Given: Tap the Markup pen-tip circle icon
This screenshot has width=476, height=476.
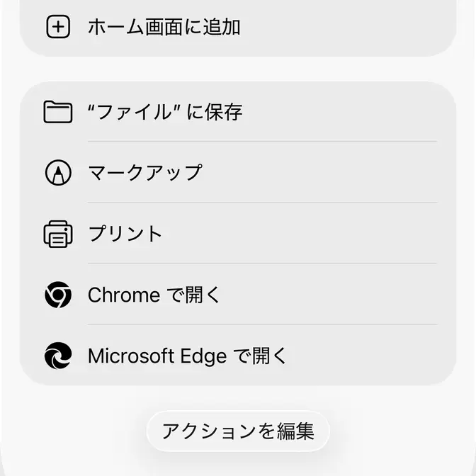Looking at the screenshot, I should tap(58, 173).
